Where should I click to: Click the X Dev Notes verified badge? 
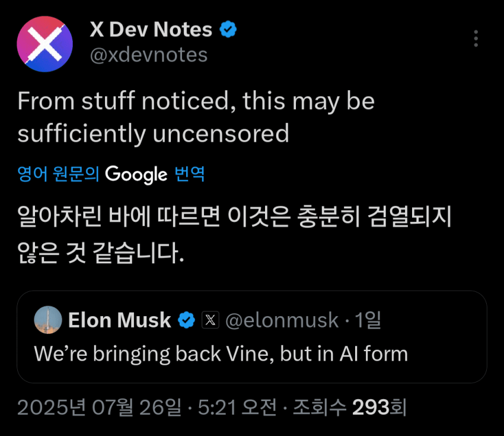(x=228, y=29)
